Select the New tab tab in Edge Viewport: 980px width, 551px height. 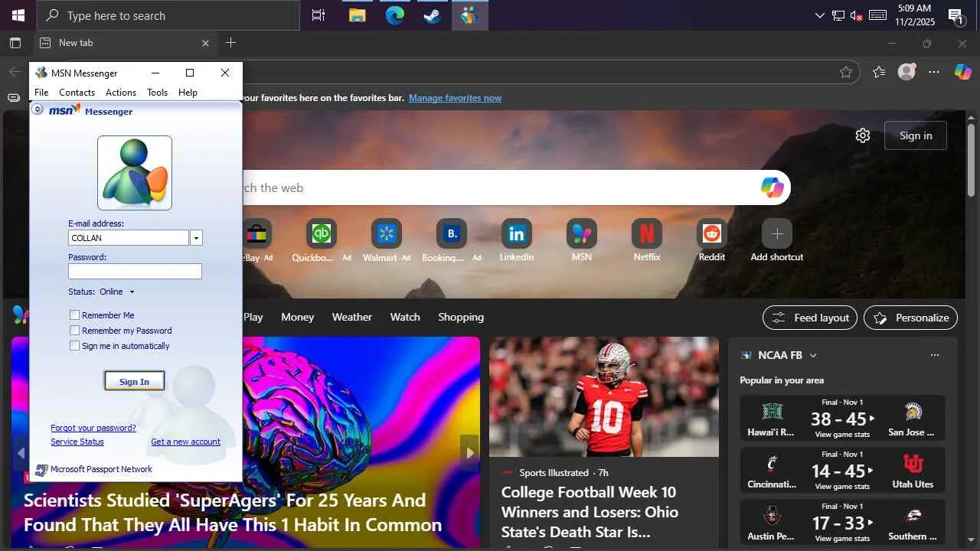[125, 43]
